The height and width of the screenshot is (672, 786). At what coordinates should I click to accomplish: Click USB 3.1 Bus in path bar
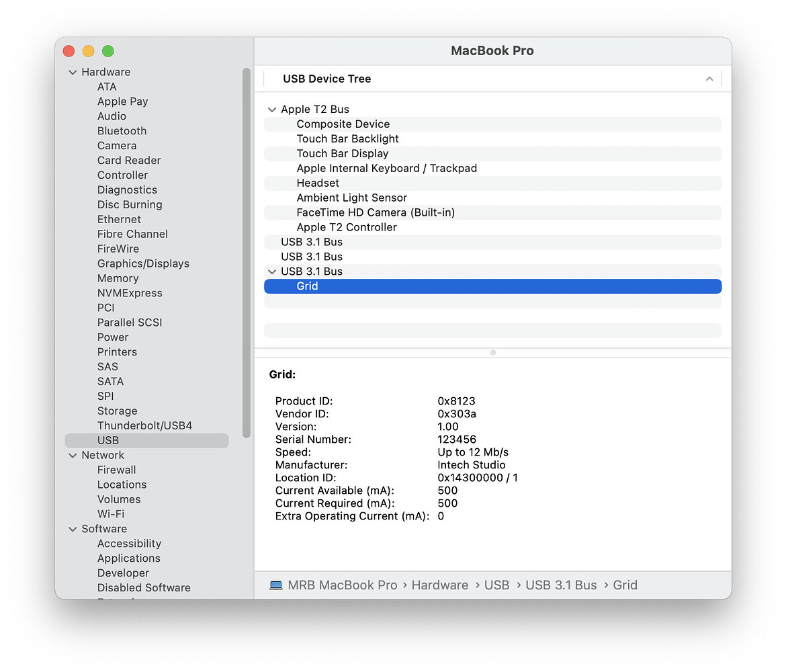pos(561,585)
